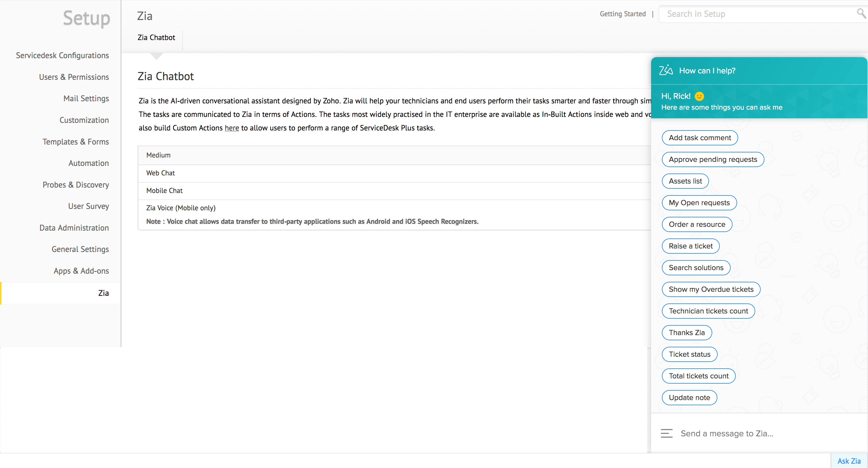Image resolution: width=868 pixels, height=468 pixels.
Task: Click the Add task comment suggestion
Action: 700,138
